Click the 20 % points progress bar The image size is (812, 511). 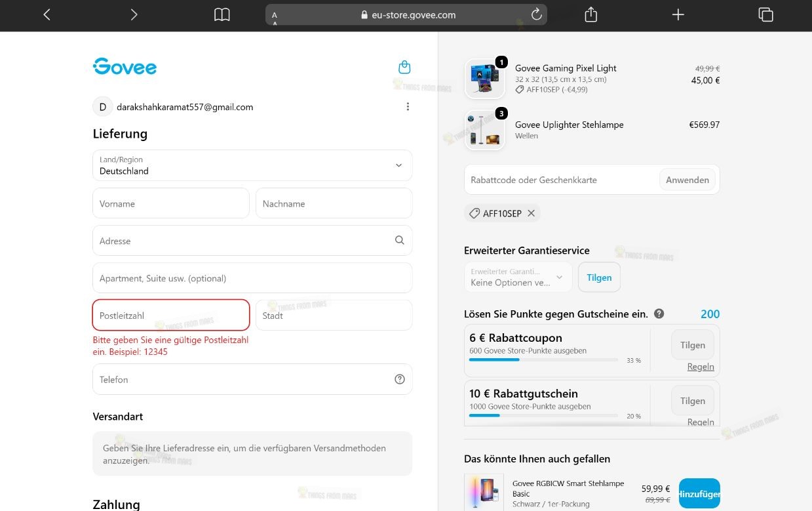pyautogui.click(x=543, y=416)
